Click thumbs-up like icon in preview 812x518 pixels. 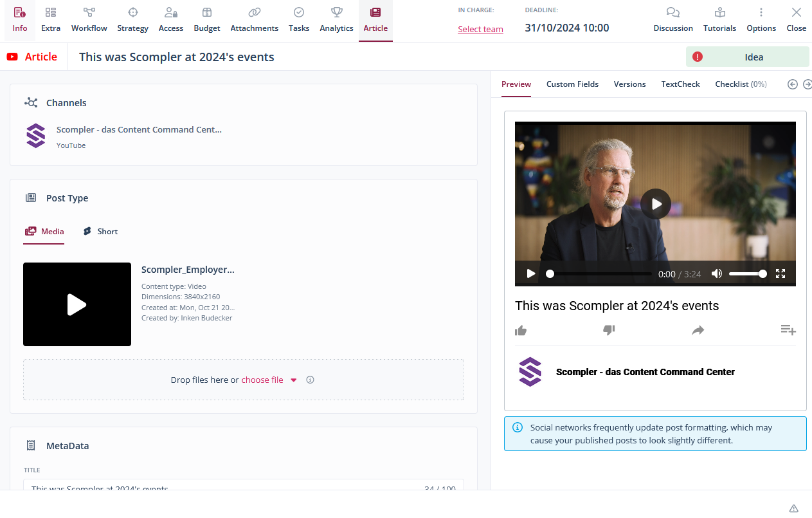point(521,331)
